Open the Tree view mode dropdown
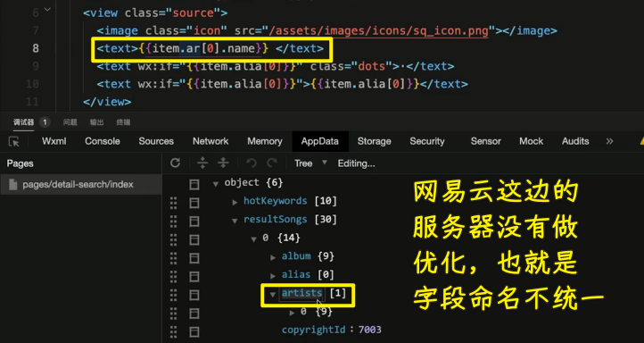Viewport: 644px width, 343px height. 310,163
